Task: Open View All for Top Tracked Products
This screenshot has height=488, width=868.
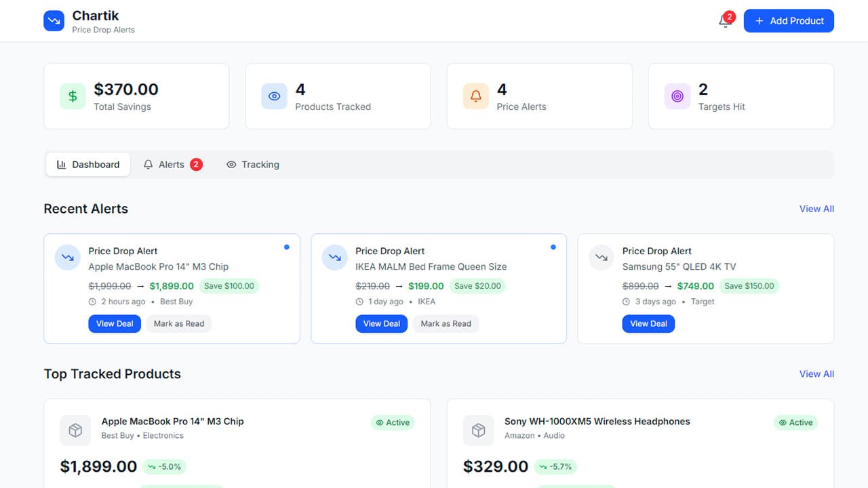Action: [x=816, y=373]
